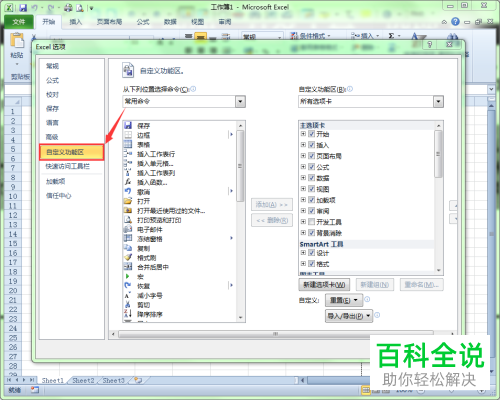Image resolution: width=500 pixels, height=400 pixels.
Task: Uncheck the 开始 tab checkbox
Action: click(x=312, y=134)
